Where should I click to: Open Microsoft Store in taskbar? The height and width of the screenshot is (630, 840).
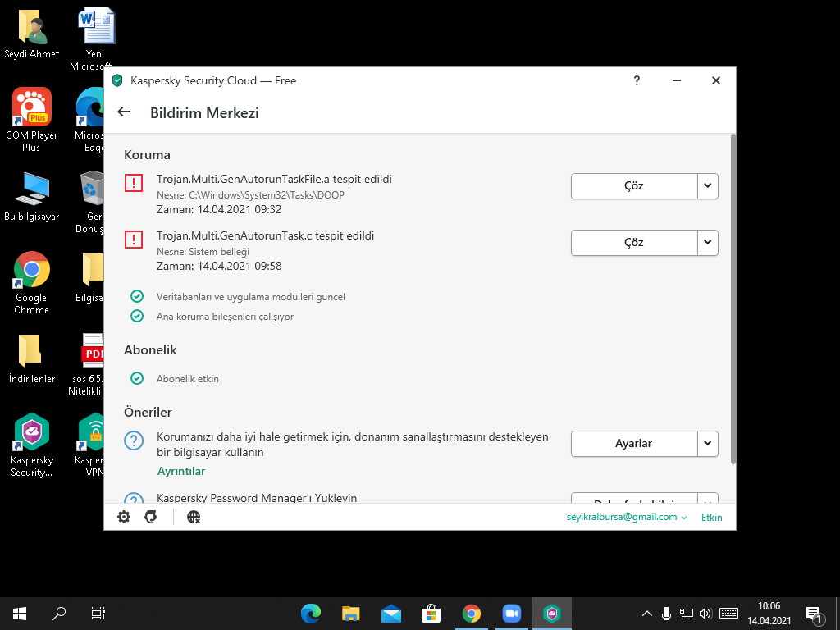pyautogui.click(x=431, y=614)
